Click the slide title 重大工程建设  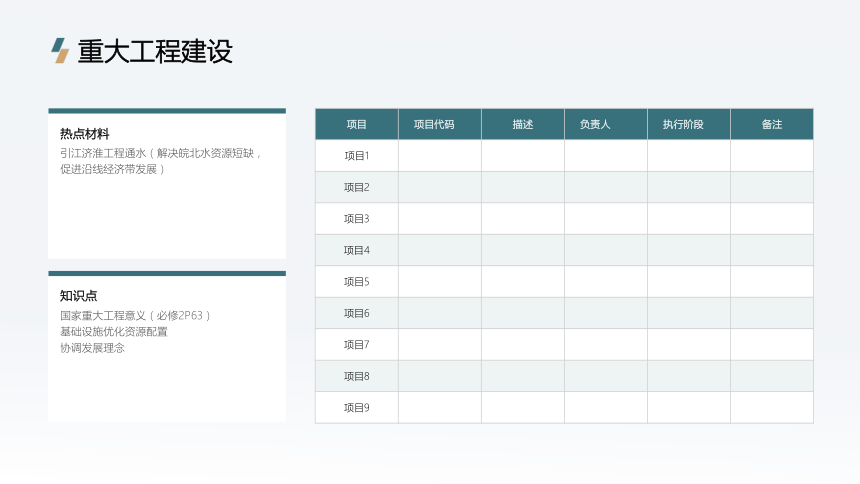click(155, 52)
